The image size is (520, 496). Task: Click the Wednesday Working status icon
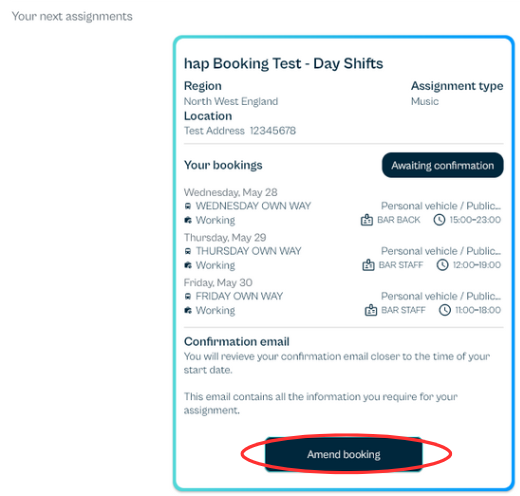point(188,220)
